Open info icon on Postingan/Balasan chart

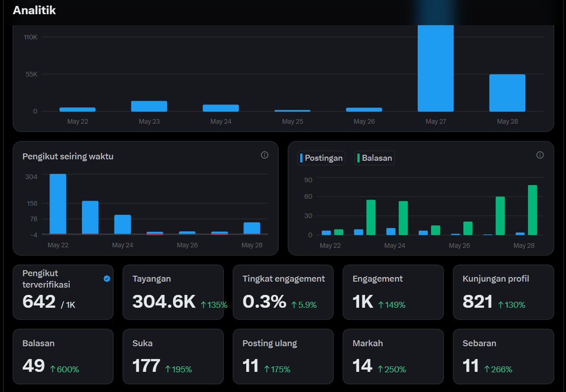click(540, 155)
